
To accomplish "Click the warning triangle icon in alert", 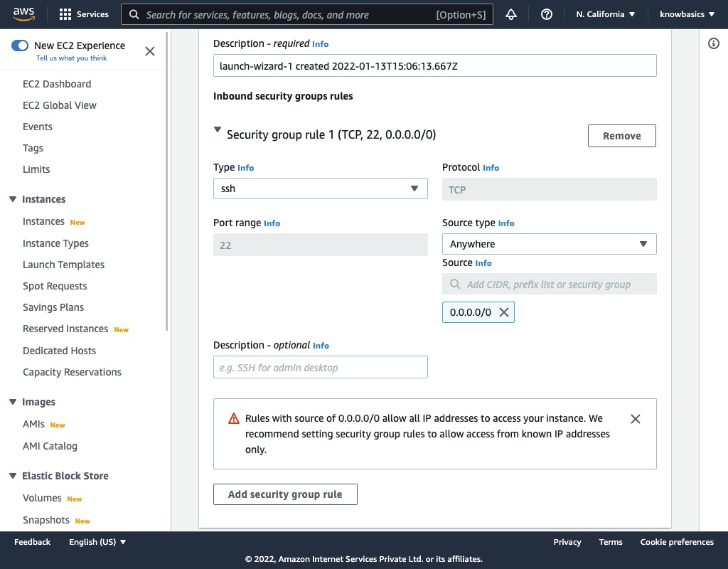I will click(x=233, y=418).
